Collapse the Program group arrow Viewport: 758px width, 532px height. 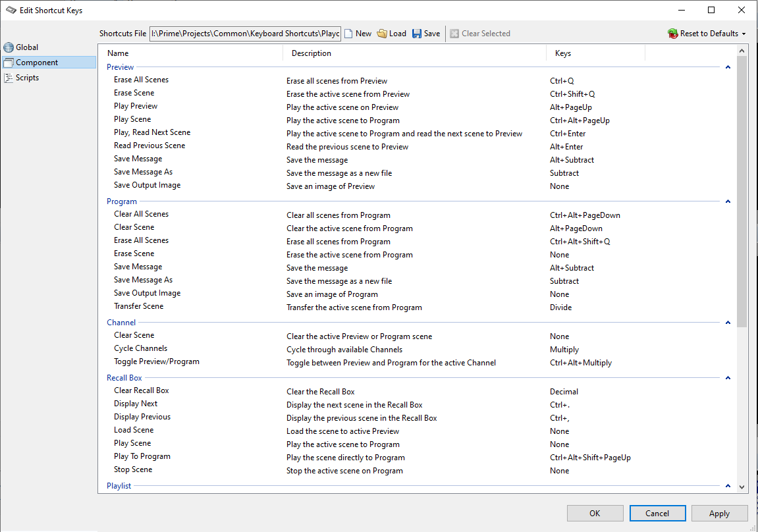[728, 201]
